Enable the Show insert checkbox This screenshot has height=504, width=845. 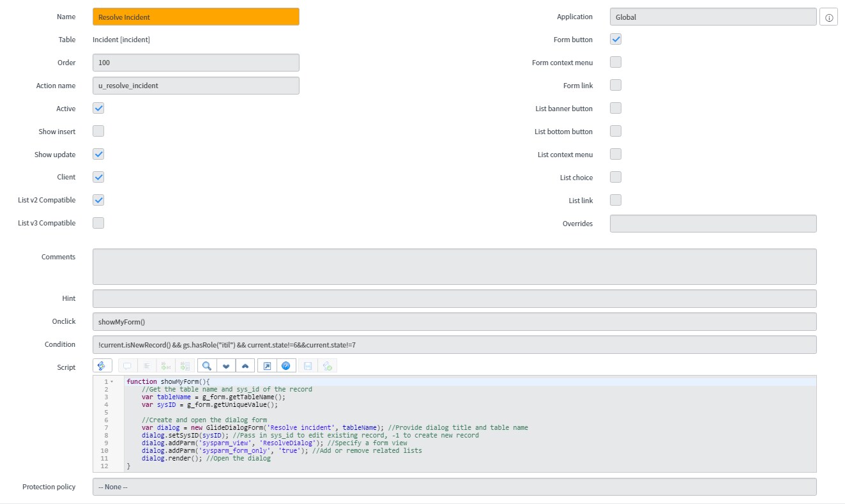pos(98,131)
